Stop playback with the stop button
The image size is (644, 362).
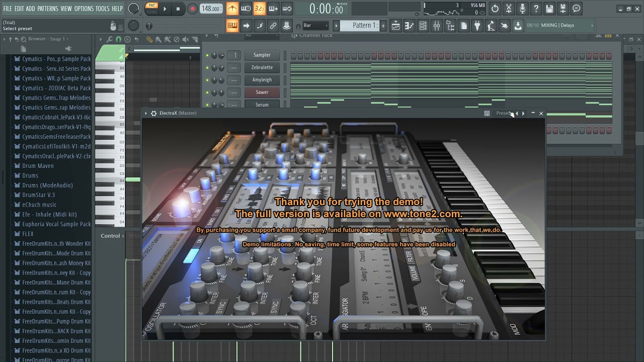click(x=178, y=9)
